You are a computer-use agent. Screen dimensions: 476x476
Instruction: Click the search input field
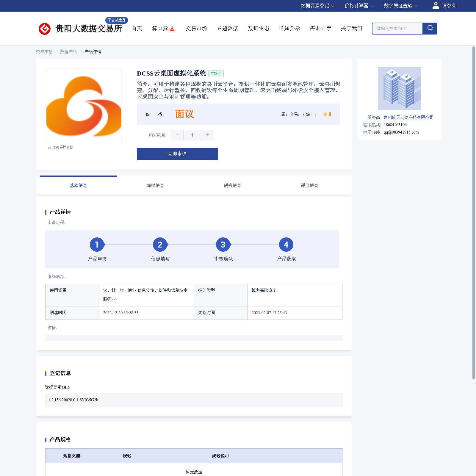pos(397,29)
